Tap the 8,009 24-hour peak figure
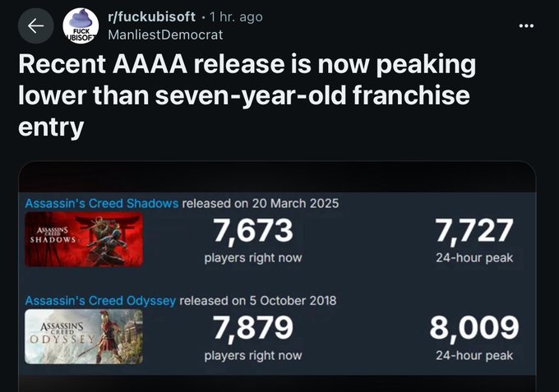559x392 pixels. click(x=474, y=328)
